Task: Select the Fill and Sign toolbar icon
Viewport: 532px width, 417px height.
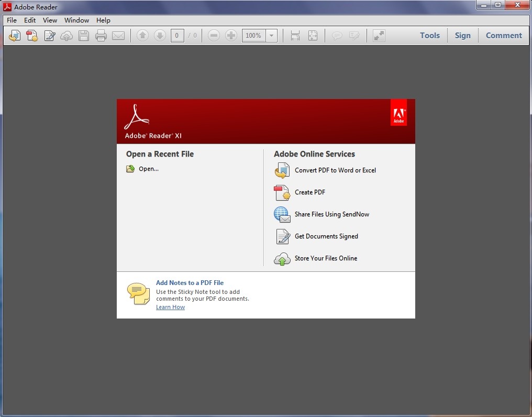Action: tap(49, 36)
